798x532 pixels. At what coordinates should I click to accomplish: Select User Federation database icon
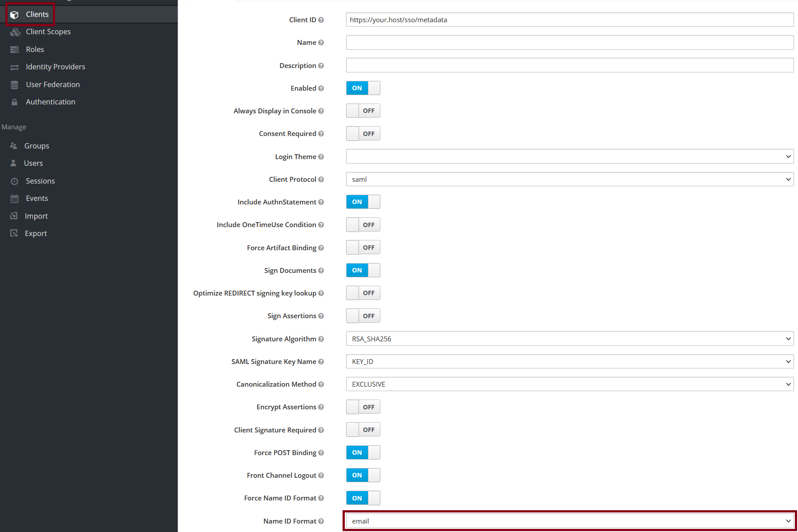tap(14, 84)
